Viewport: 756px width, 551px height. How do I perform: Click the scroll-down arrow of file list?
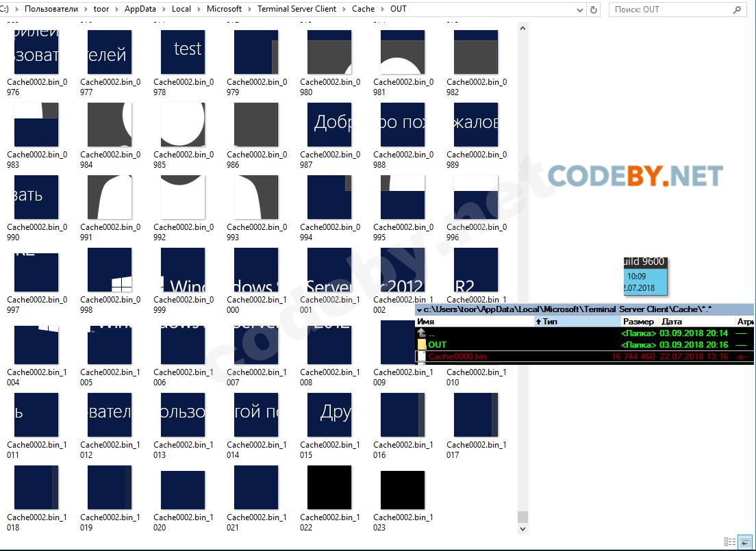click(522, 529)
